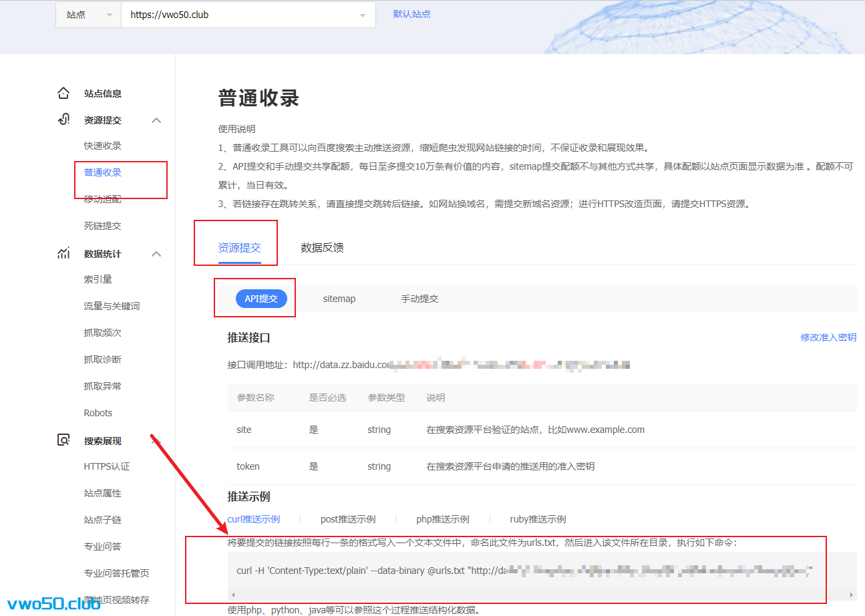Open the 站点 type dropdown
Image resolution: width=865 pixels, height=616 pixels.
(x=88, y=15)
